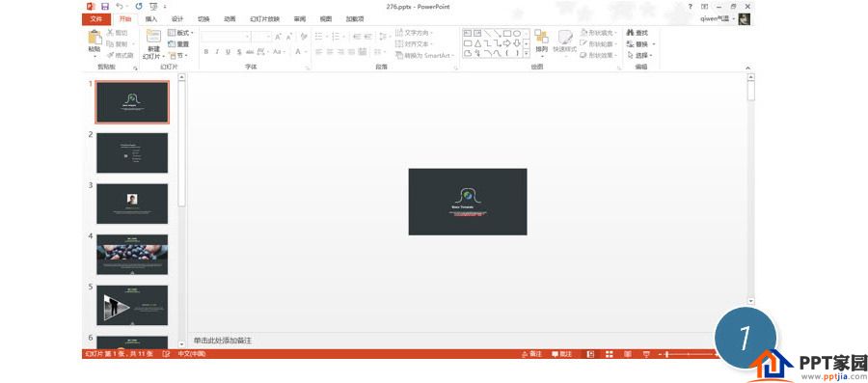The image size is (868, 383).
Task: Click the Save icon in quick access toolbar
Action: (x=104, y=7)
